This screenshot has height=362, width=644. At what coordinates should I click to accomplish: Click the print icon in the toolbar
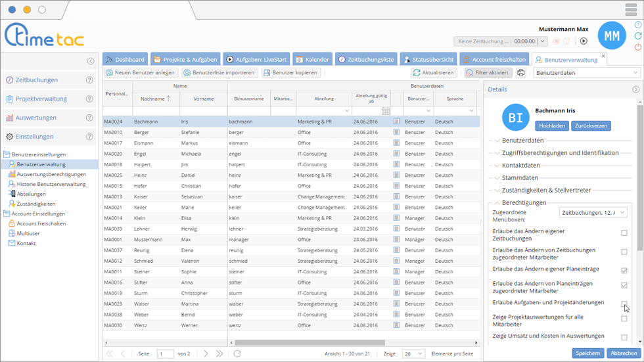click(x=521, y=73)
